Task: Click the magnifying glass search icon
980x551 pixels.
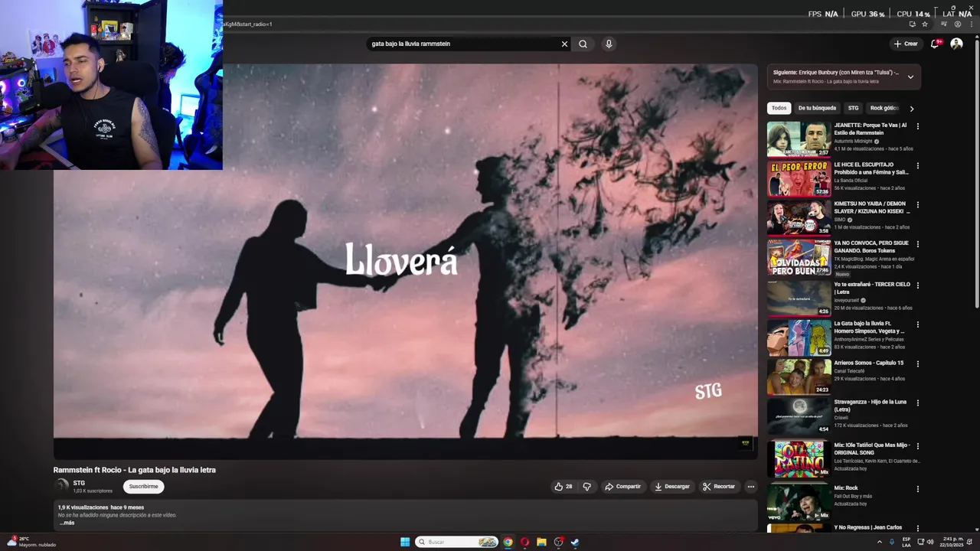Action: (x=583, y=44)
